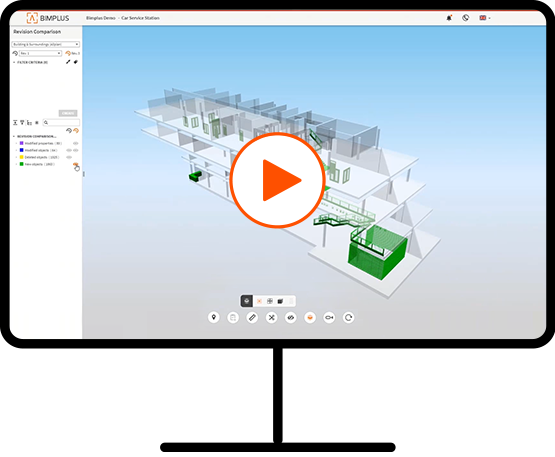Open the crossed-tools section icon
Image resolution: width=555 pixels, height=457 pixels.
[271, 318]
